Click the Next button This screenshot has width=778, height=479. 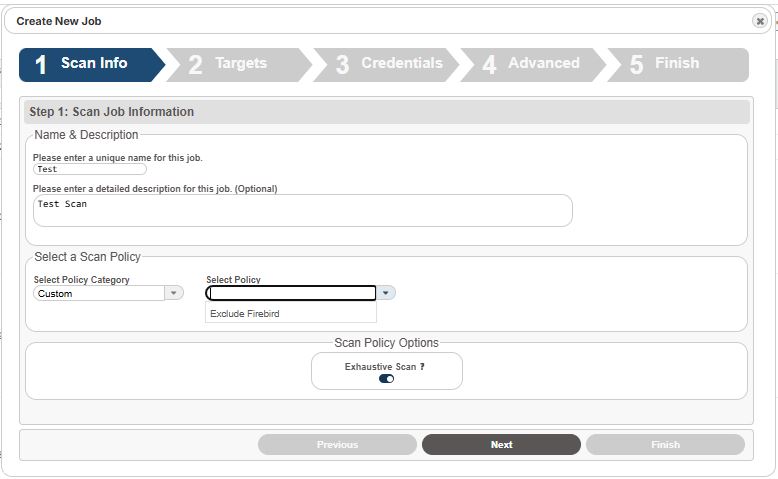(x=501, y=444)
